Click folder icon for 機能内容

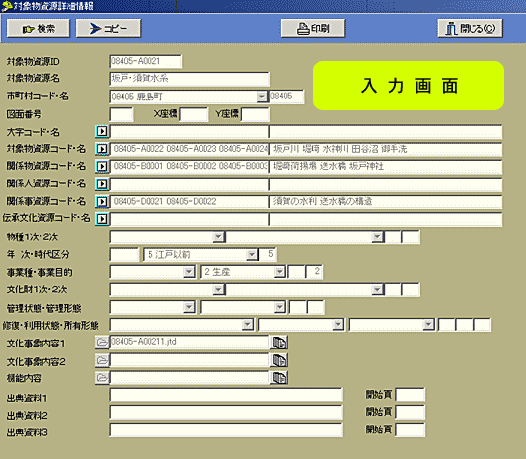(x=102, y=378)
